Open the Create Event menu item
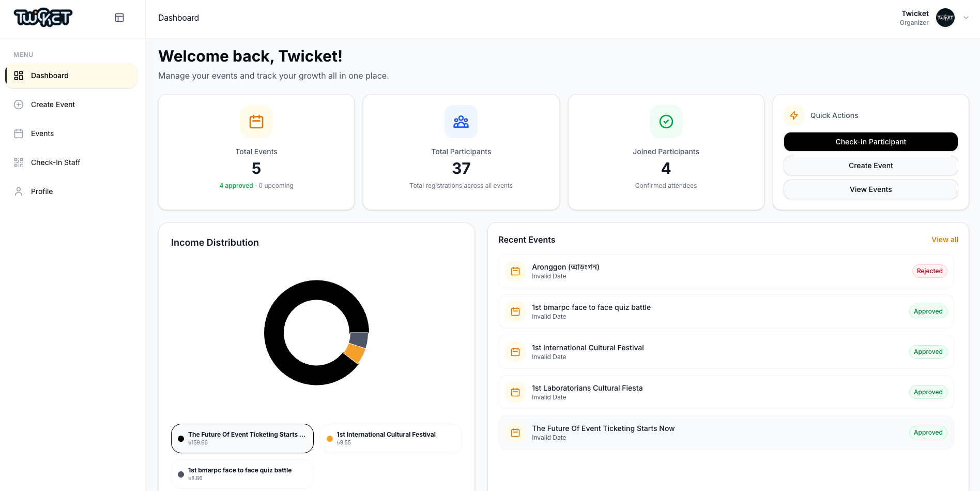Screen dimensions: 980x491 pyautogui.click(x=71, y=105)
